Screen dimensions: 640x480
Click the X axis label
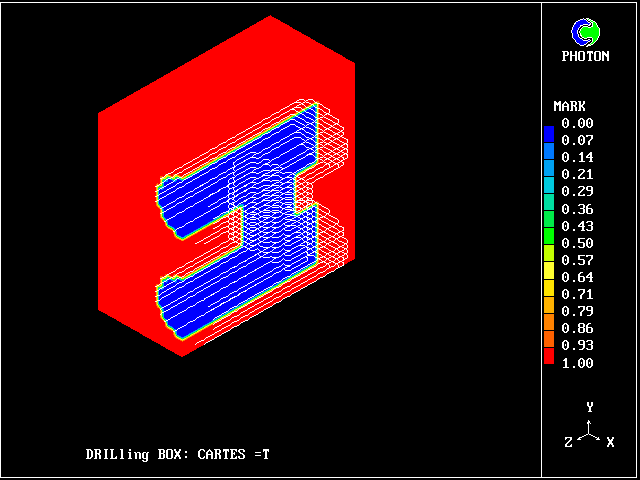[610, 442]
